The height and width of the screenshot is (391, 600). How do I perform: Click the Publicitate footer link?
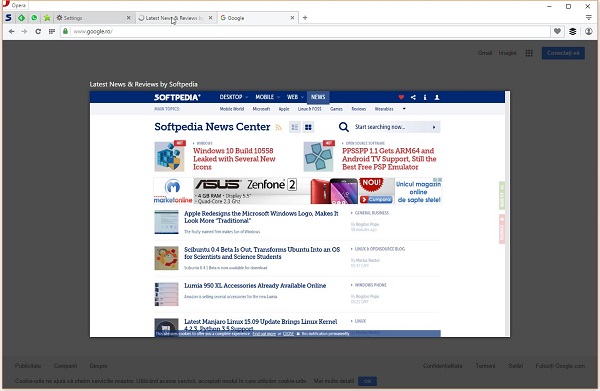tap(28, 366)
